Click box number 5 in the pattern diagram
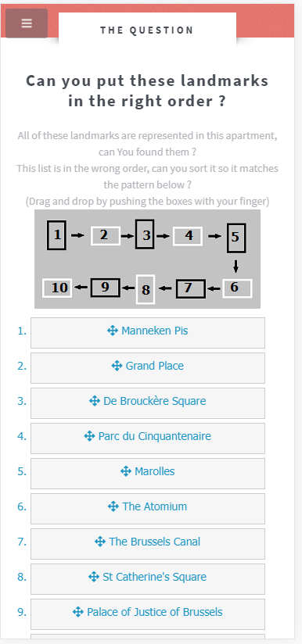 236,238
